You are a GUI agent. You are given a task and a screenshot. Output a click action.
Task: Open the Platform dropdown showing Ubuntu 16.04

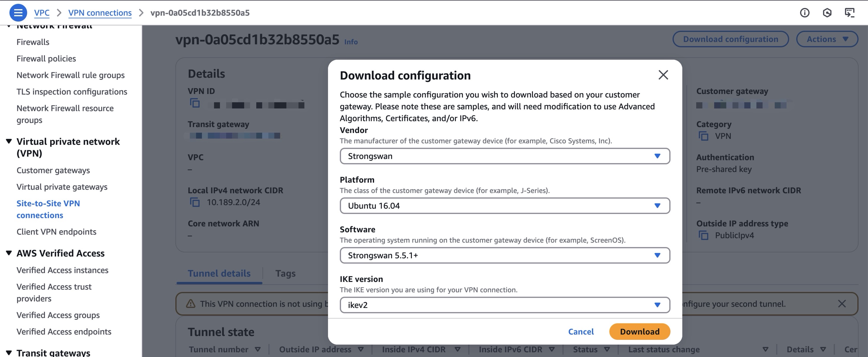coord(505,205)
